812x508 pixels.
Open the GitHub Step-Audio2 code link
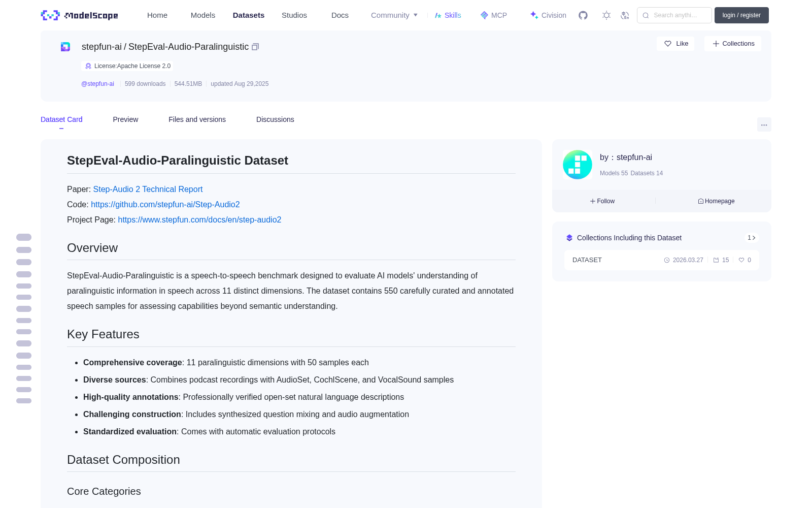click(165, 204)
